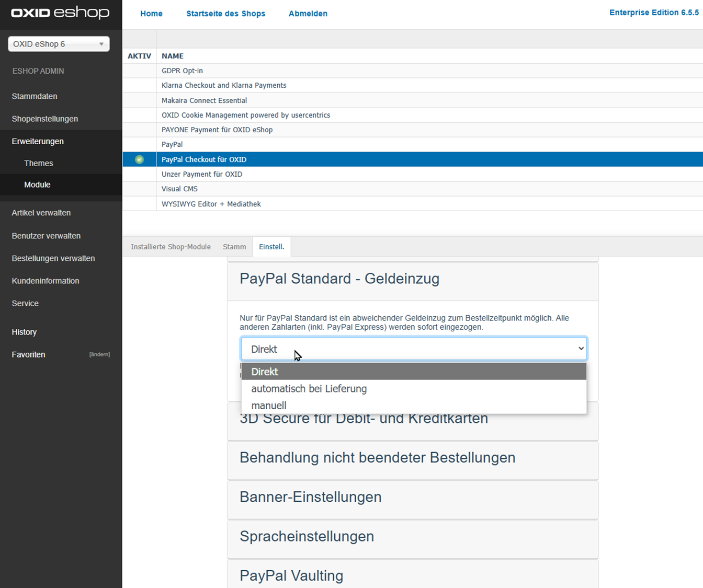Expand the PayPal Vaulting section
Image resolution: width=703 pixels, height=588 pixels.
click(x=291, y=575)
